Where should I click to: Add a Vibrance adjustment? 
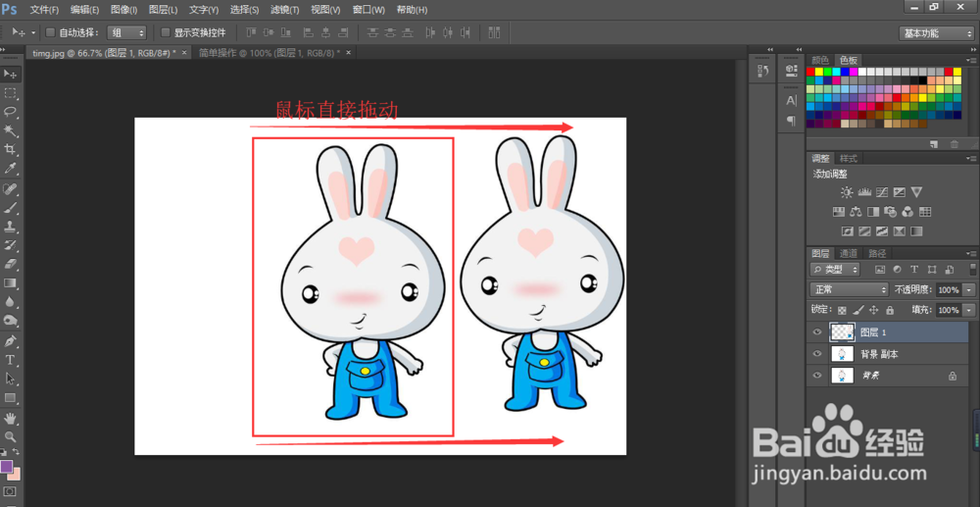click(917, 192)
